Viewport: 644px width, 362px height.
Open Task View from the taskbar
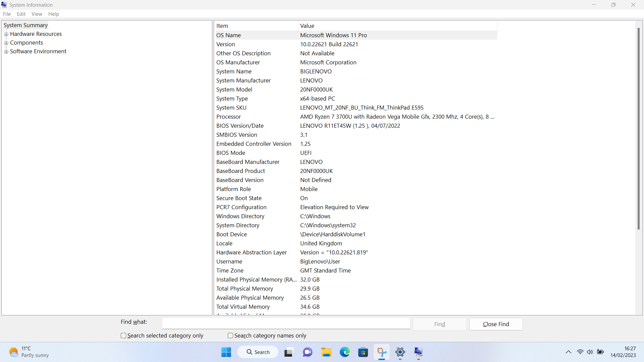(x=288, y=352)
